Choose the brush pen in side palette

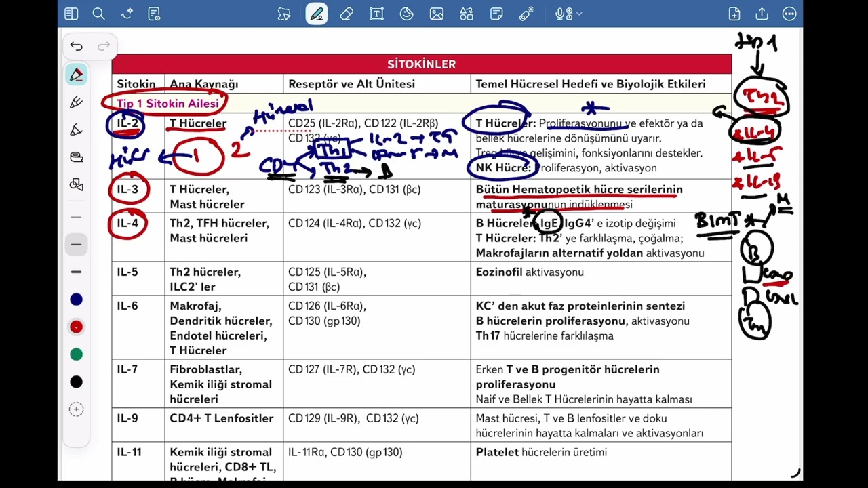click(76, 129)
